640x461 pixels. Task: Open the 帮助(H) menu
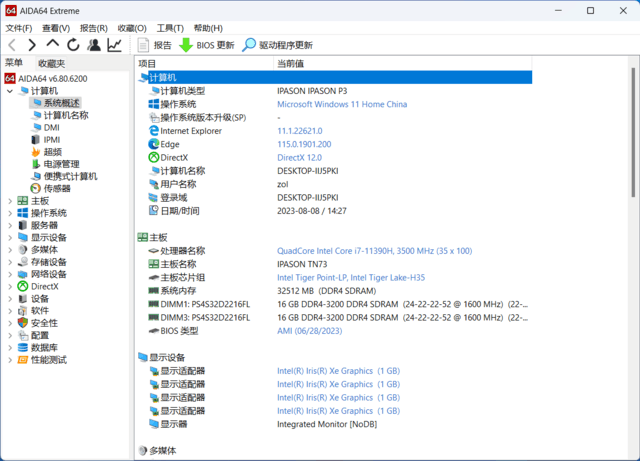[x=208, y=28]
